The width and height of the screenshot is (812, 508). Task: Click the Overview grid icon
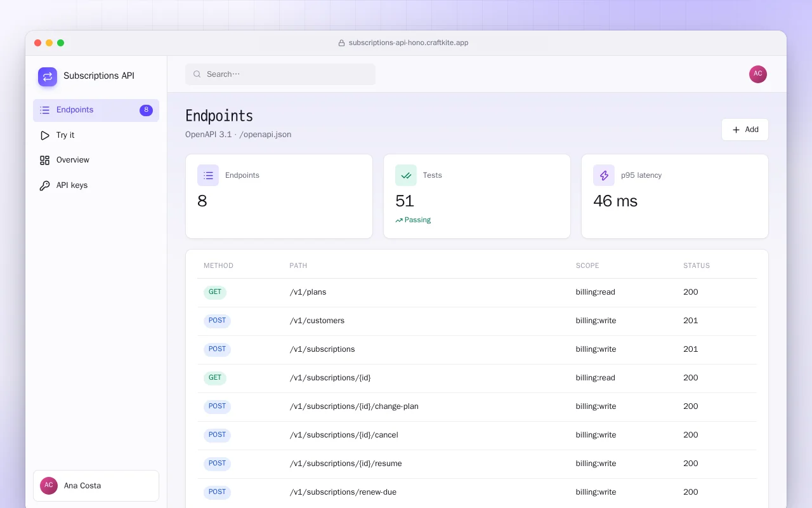44,160
